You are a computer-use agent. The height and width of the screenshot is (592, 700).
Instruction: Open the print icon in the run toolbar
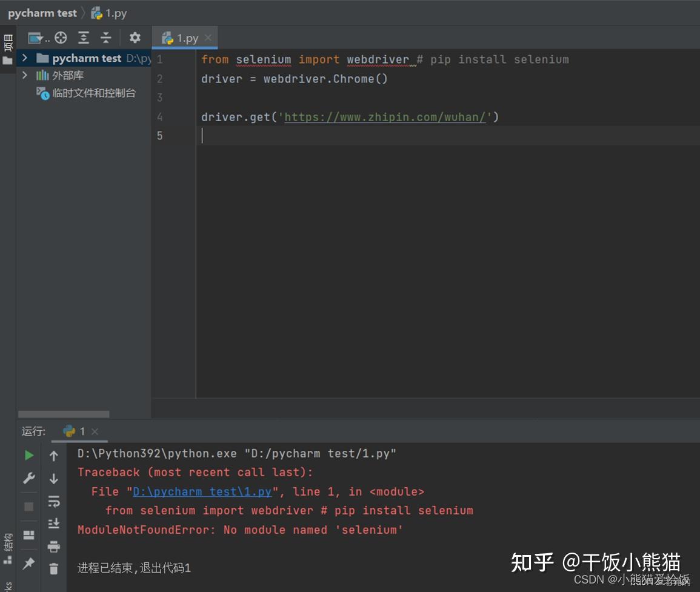pyautogui.click(x=54, y=547)
